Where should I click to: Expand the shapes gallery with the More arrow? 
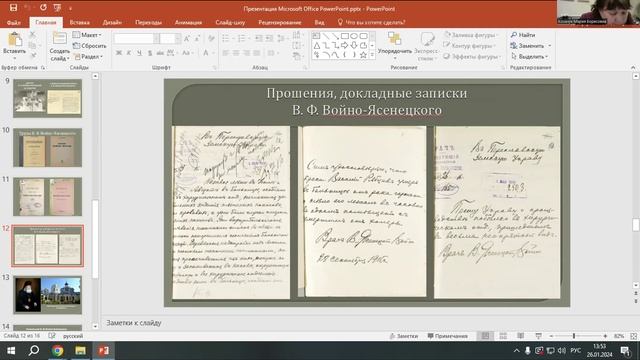point(372,55)
